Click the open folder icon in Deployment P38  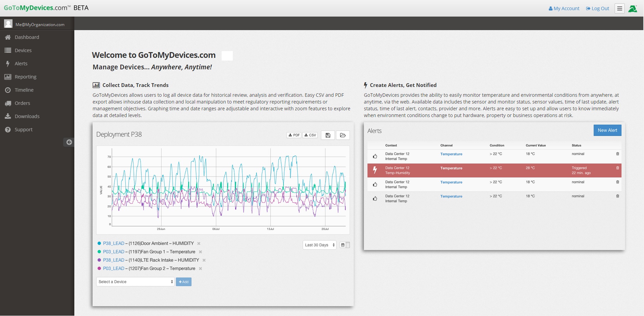point(343,135)
